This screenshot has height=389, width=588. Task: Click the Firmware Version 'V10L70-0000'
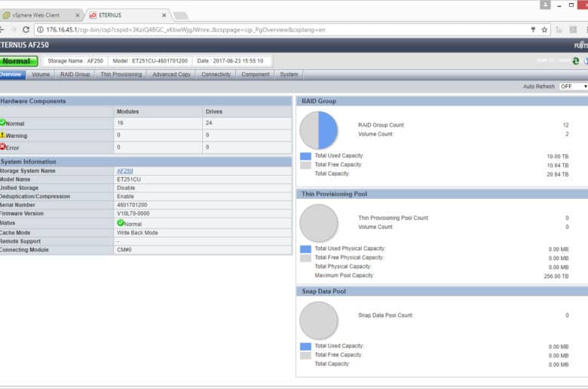[133, 213]
